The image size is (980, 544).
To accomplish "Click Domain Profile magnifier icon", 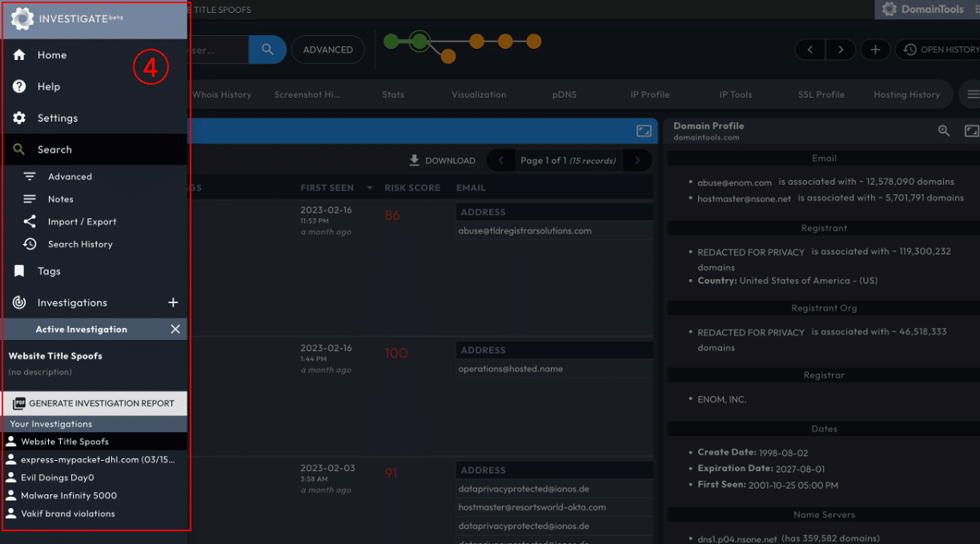I will click(944, 130).
